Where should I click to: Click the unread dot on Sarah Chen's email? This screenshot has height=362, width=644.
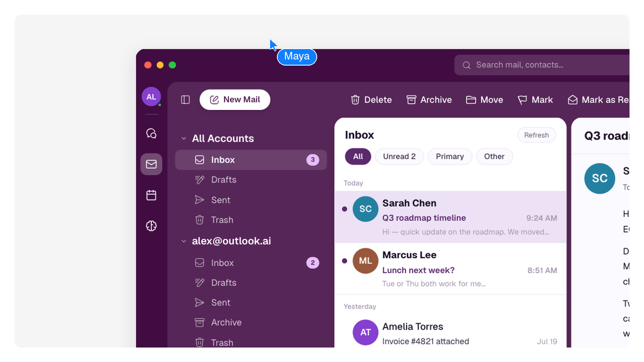pos(345,209)
